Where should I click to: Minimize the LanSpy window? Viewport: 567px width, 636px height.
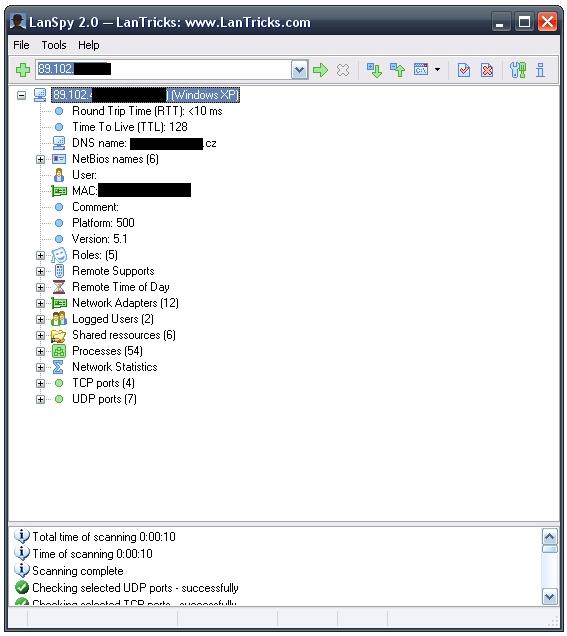(500, 21)
